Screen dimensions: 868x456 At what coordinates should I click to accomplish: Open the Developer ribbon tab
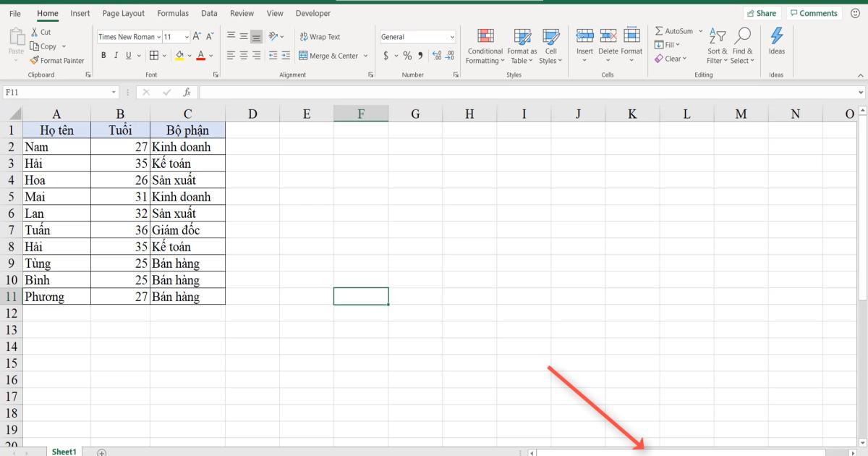pyautogui.click(x=312, y=13)
